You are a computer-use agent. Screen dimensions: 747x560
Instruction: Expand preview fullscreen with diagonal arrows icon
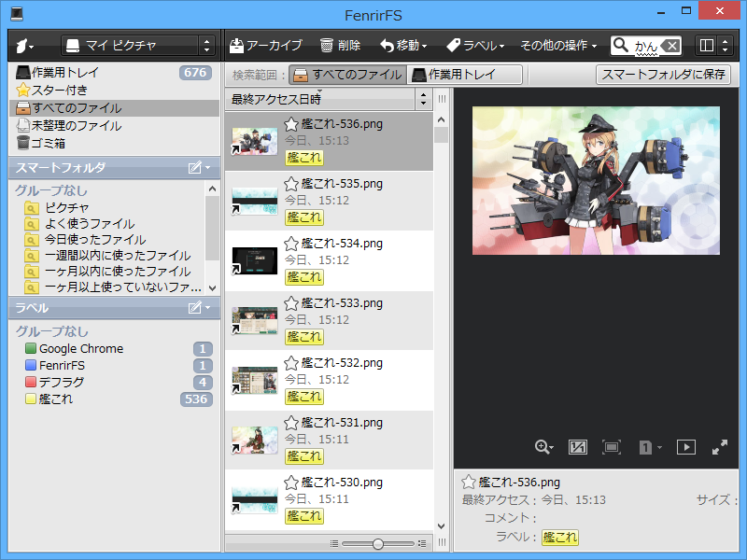[721, 447]
